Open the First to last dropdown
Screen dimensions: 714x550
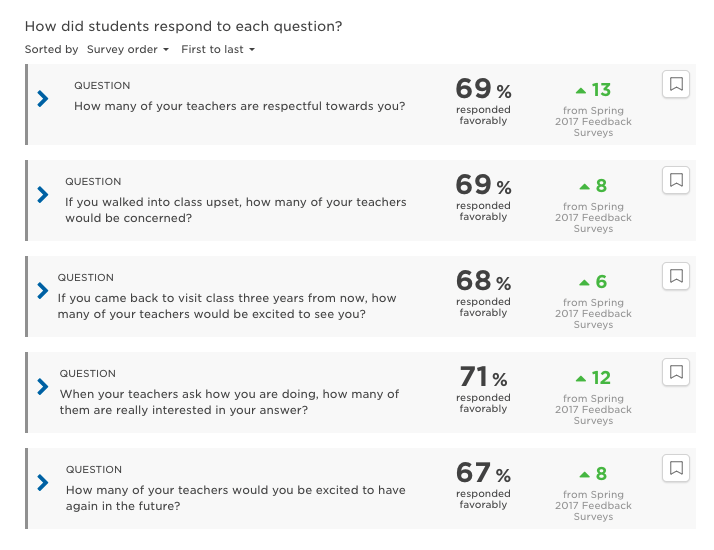(x=218, y=49)
